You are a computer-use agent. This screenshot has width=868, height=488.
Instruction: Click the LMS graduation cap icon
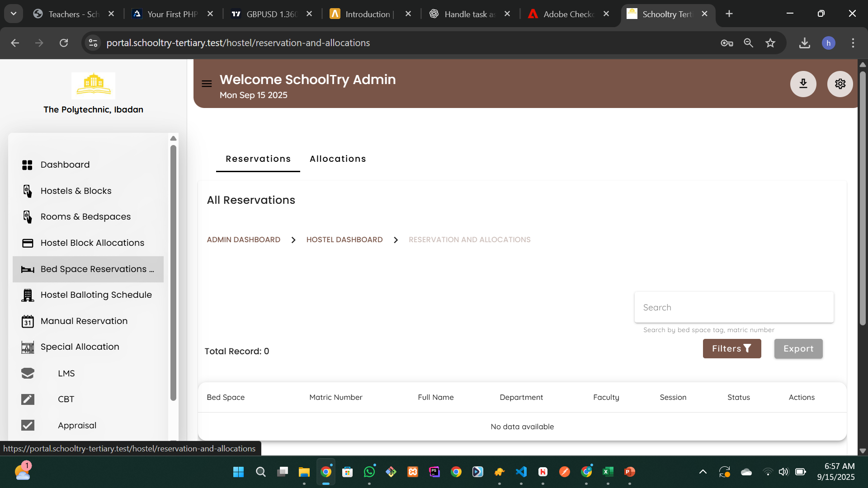pyautogui.click(x=28, y=373)
